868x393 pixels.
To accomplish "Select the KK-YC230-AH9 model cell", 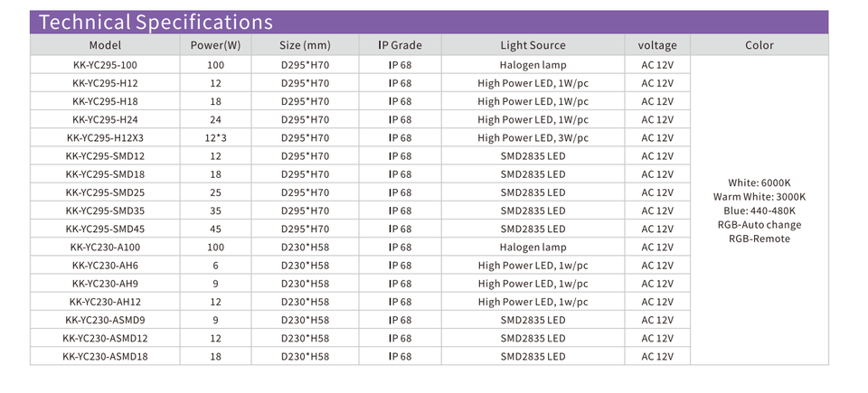I will tap(105, 284).
